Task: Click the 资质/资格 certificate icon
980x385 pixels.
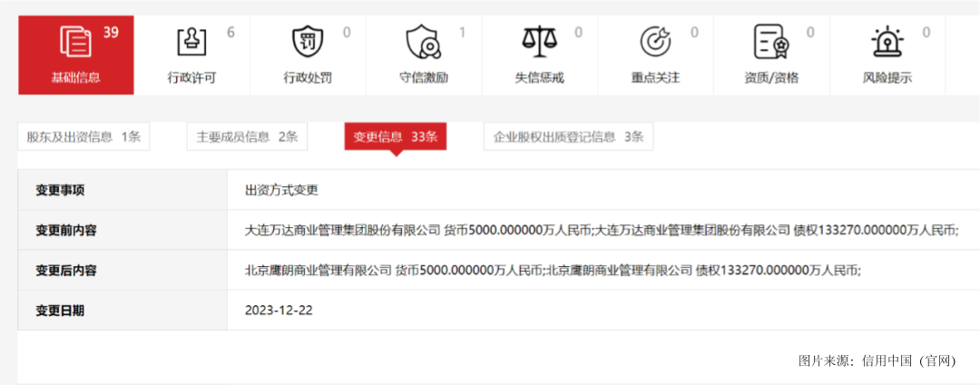Action: point(771,42)
